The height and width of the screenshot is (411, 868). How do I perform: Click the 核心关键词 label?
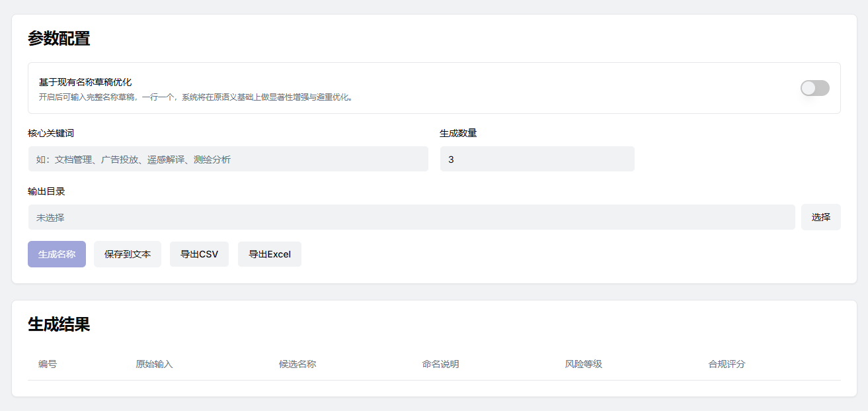(51, 133)
